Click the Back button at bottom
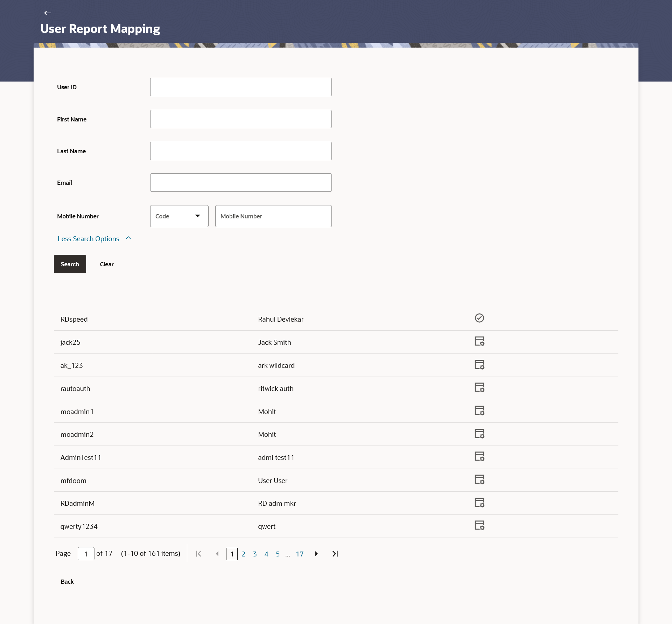This screenshot has width=672, height=624. click(67, 582)
